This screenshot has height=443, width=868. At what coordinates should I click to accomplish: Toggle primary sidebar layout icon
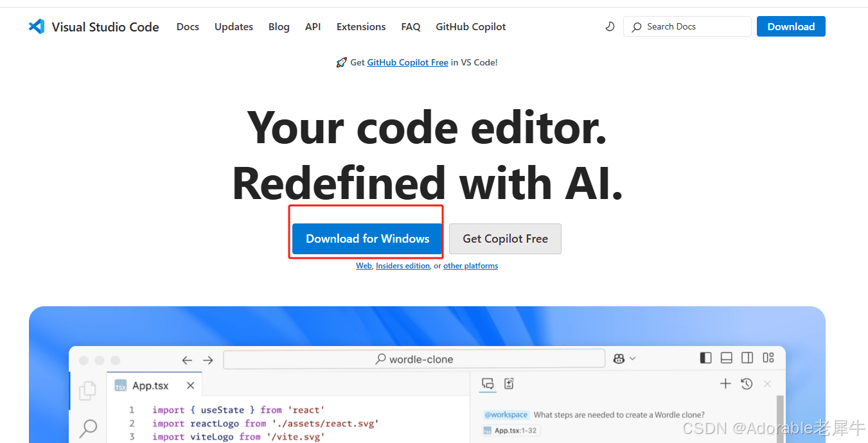(x=705, y=358)
